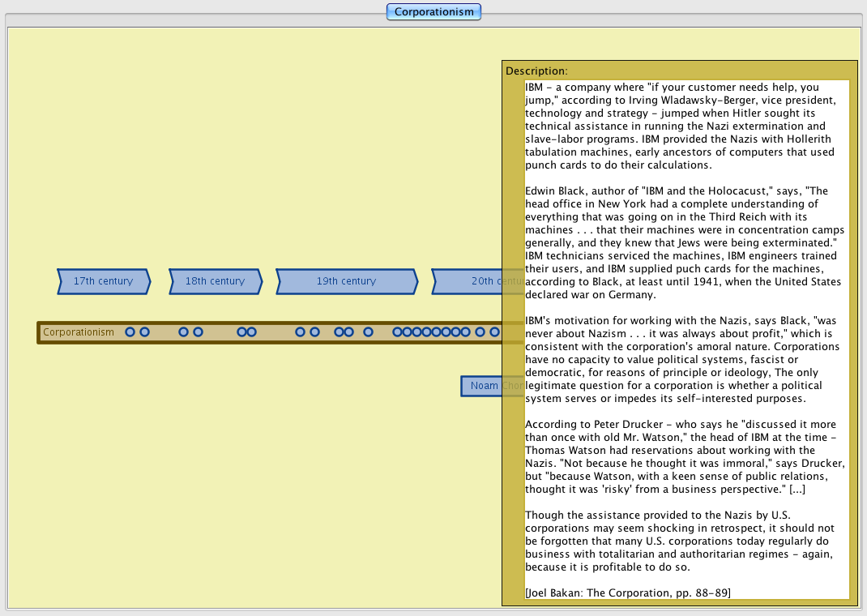Select the 17th century arrow

(103, 281)
